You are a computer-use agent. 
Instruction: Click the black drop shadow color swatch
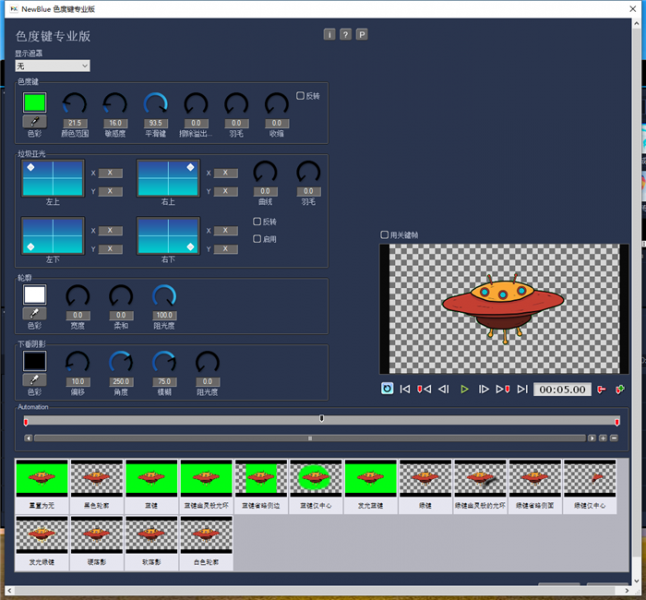click(35, 361)
